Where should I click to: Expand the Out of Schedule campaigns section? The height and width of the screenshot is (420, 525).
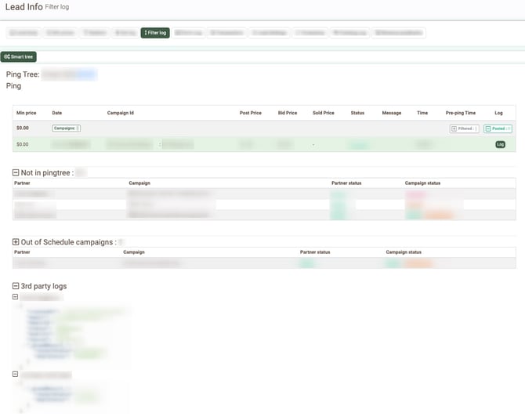(16, 242)
